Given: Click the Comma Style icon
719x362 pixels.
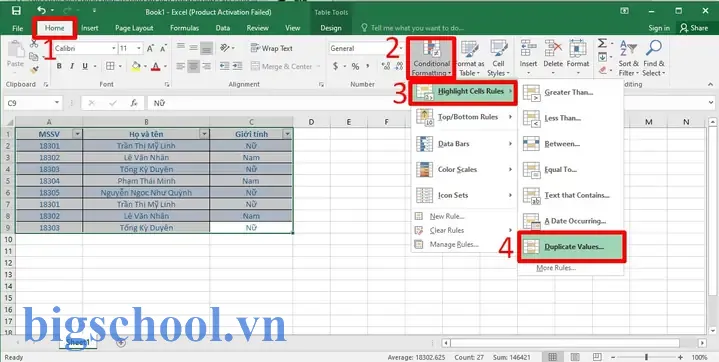Looking at the screenshot, I should (x=368, y=67).
